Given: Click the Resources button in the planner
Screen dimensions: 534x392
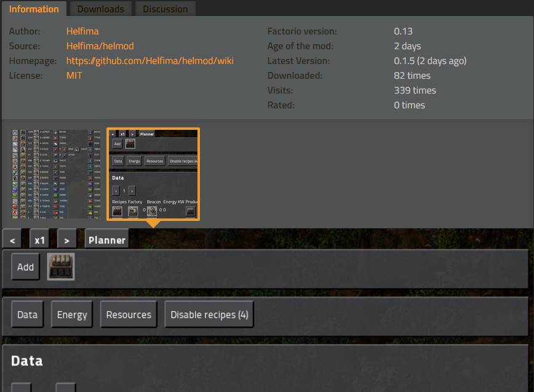Looking at the screenshot, I should pos(129,314).
